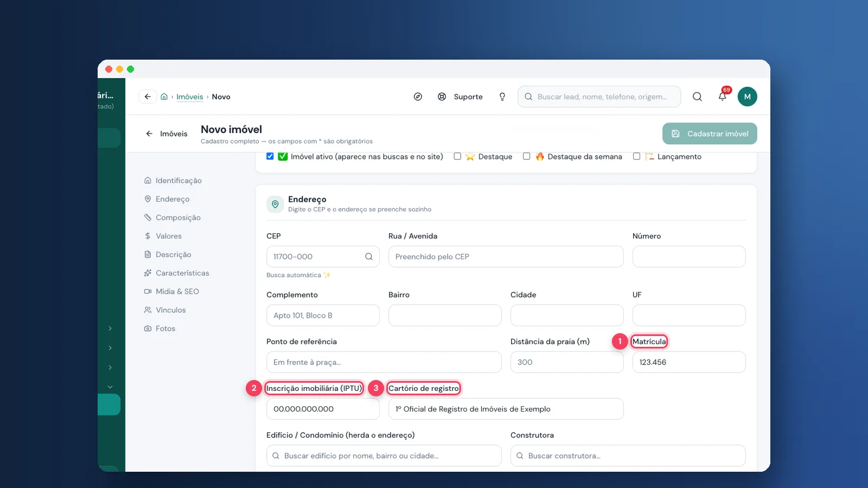Enable the Destaque da semana checkbox
The width and height of the screenshot is (868, 488).
(526, 156)
